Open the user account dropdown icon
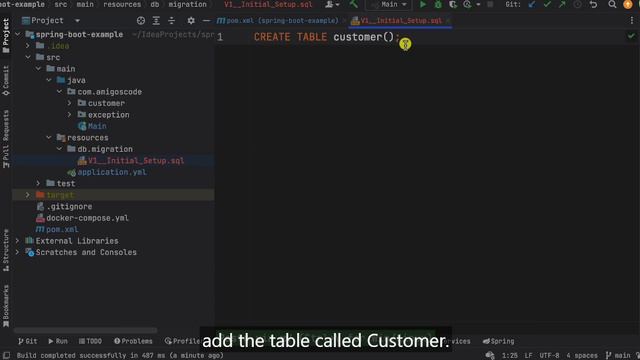Image resolution: width=640 pixels, height=360 pixels. click(x=332, y=4)
